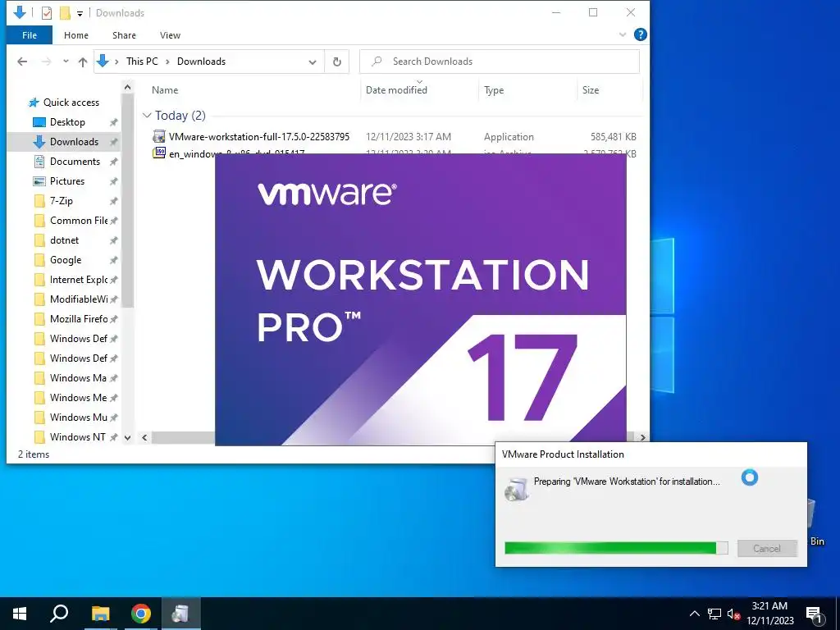Click the This PC breadcrumb
This screenshot has width=840, height=630.
coord(142,61)
